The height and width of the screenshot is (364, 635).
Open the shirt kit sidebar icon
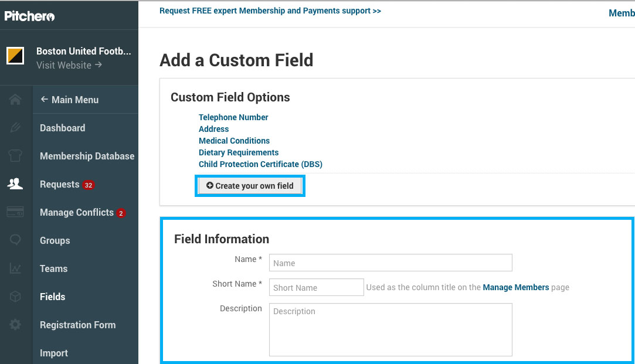15,156
